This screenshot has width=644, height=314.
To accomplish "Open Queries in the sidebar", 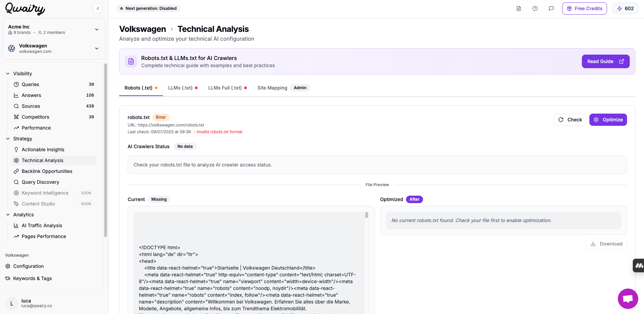I will tap(54, 84).
